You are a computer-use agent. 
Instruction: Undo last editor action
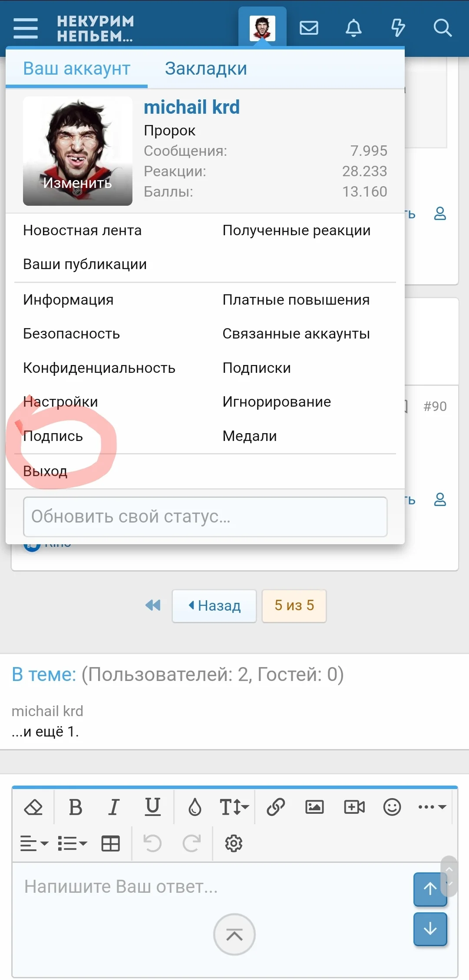tap(152, 843)
